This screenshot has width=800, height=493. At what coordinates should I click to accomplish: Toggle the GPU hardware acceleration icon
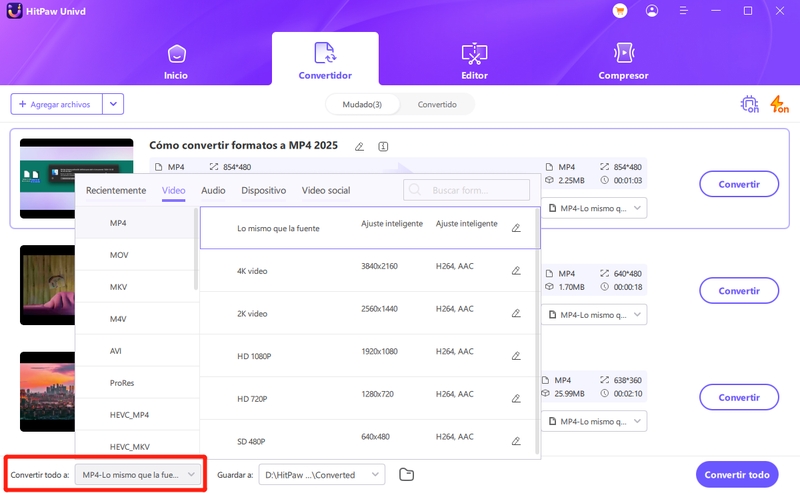click(x=749, y=104)
